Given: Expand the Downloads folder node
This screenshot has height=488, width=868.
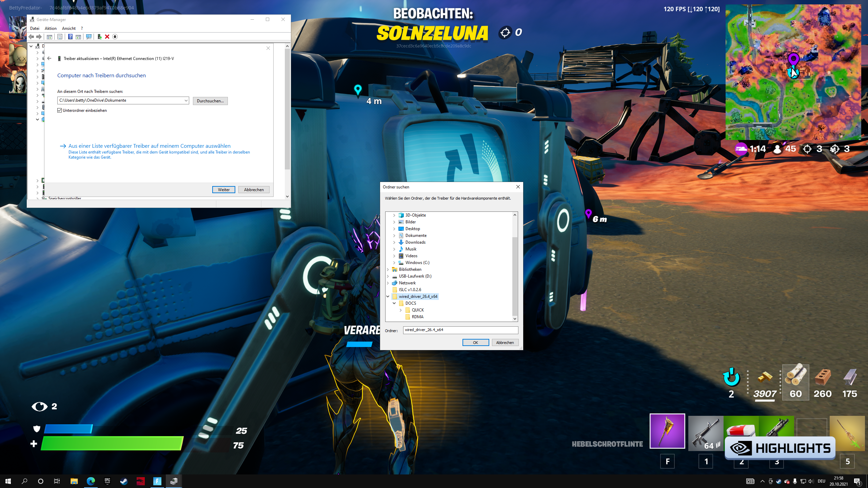Looking at the screenshot, I should [394, 242].
